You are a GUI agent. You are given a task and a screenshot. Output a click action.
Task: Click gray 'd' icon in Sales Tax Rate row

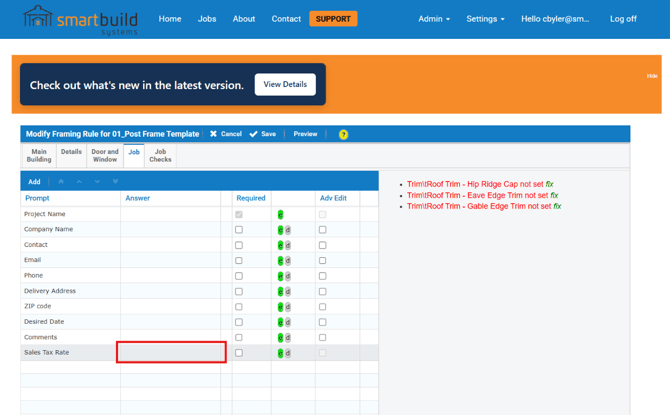(288, 353)
